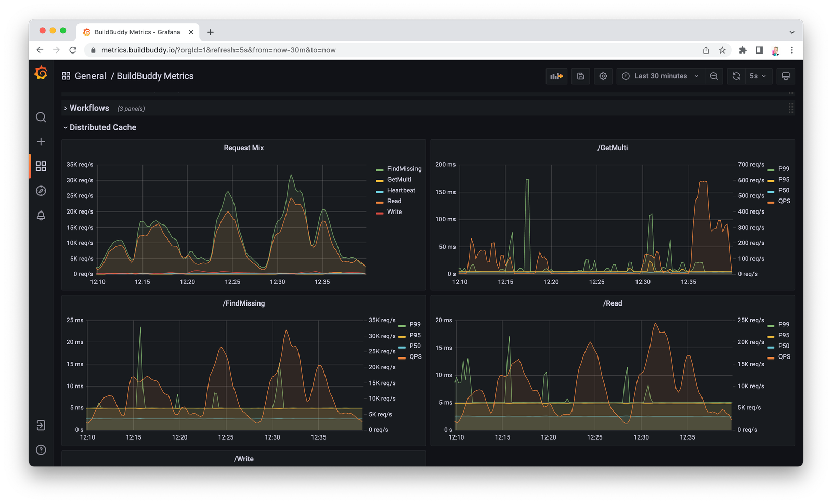This screenshot has height=504, width=832.
Task: Click the orange QPS color line in /FindMissing legend
Action: [402, 358]
